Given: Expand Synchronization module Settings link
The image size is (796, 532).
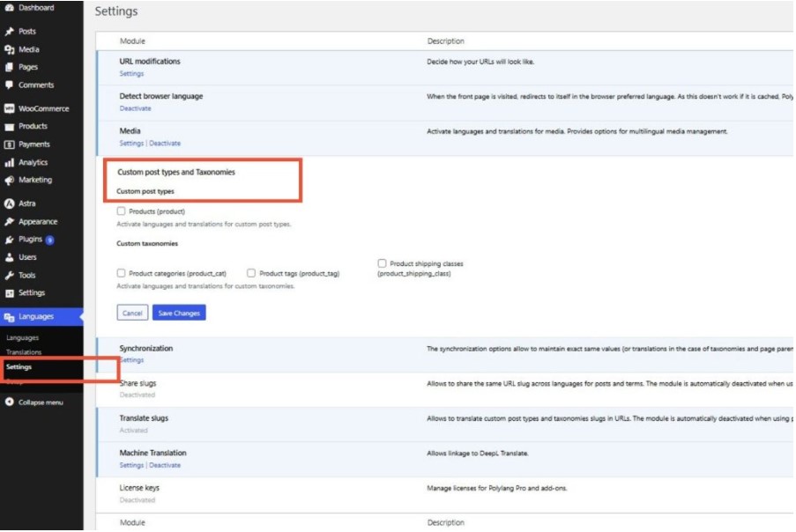Looking at the screenshot, I should [x=131, y=360].
